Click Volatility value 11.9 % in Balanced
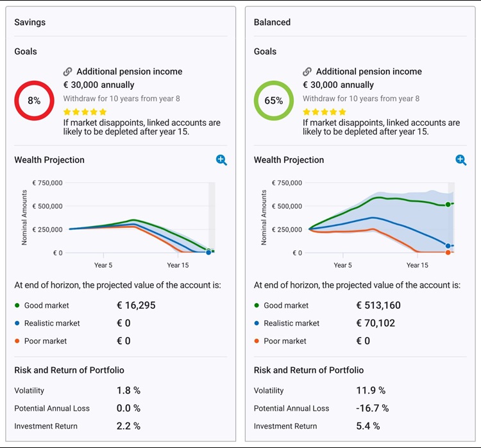 click(371, 390)
